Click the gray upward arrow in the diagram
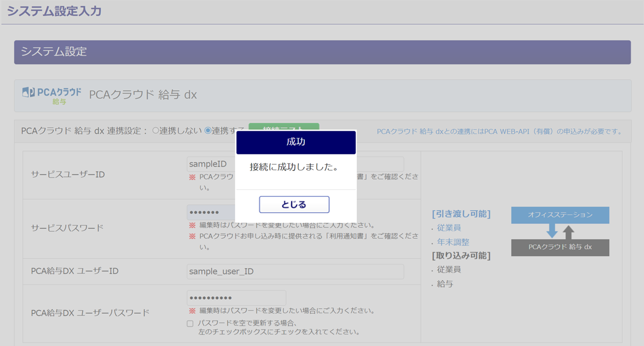 point(568,232)
